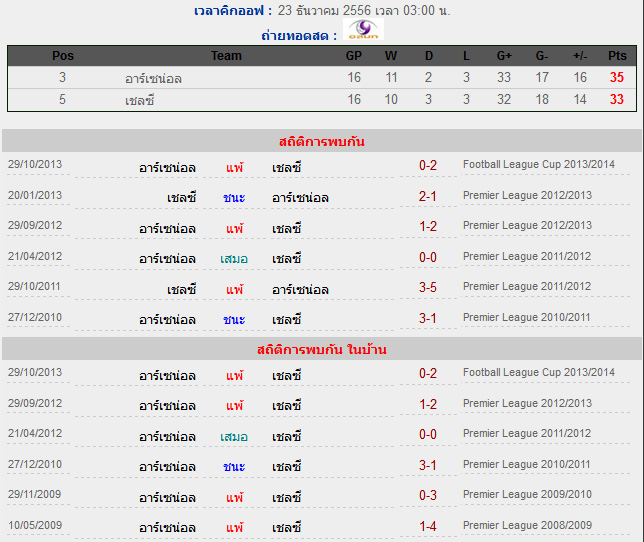Image resolution: width=644 pixels, height=542 pixels.
Task: Select the G+ column header
Action: coord(504,56)
